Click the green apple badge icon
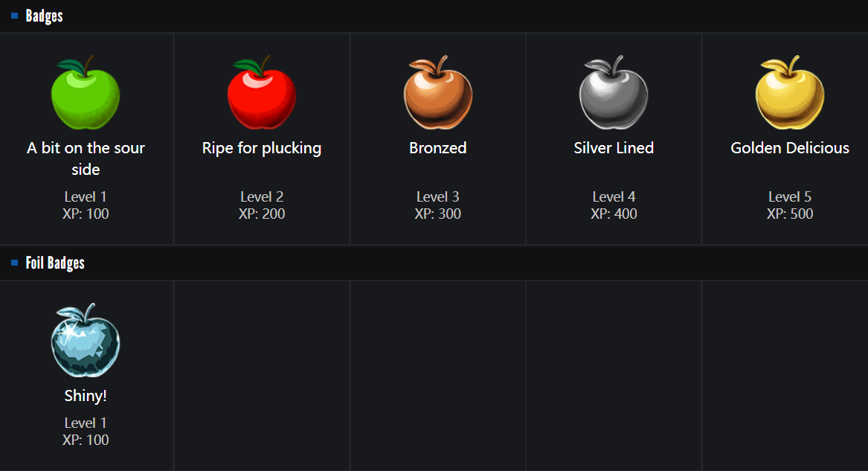 86,93
